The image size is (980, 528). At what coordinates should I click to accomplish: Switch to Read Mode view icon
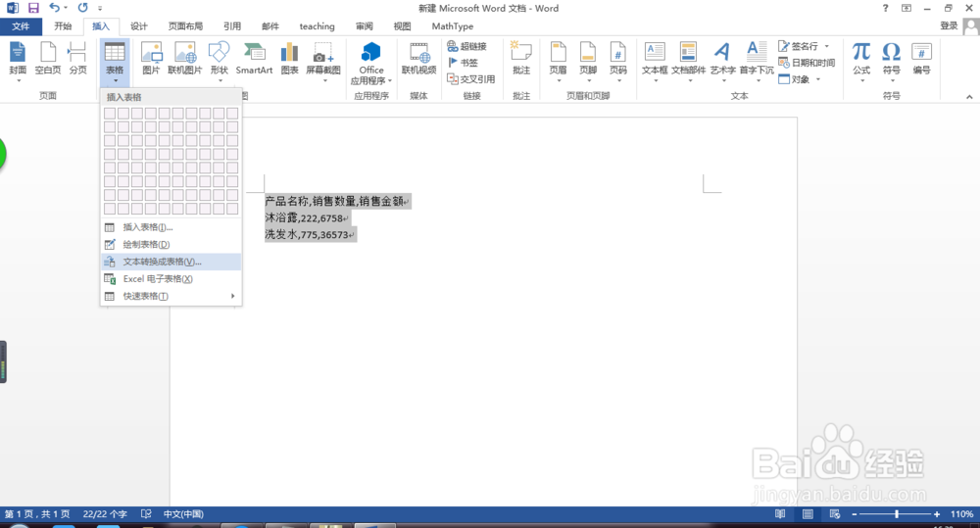coord(780,514)
